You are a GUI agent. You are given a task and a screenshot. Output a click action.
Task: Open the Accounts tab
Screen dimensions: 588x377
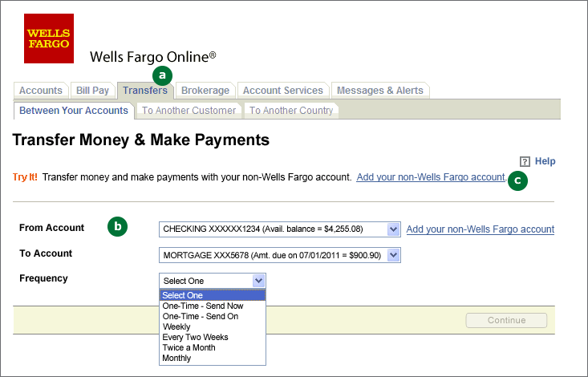coord(40,91)
